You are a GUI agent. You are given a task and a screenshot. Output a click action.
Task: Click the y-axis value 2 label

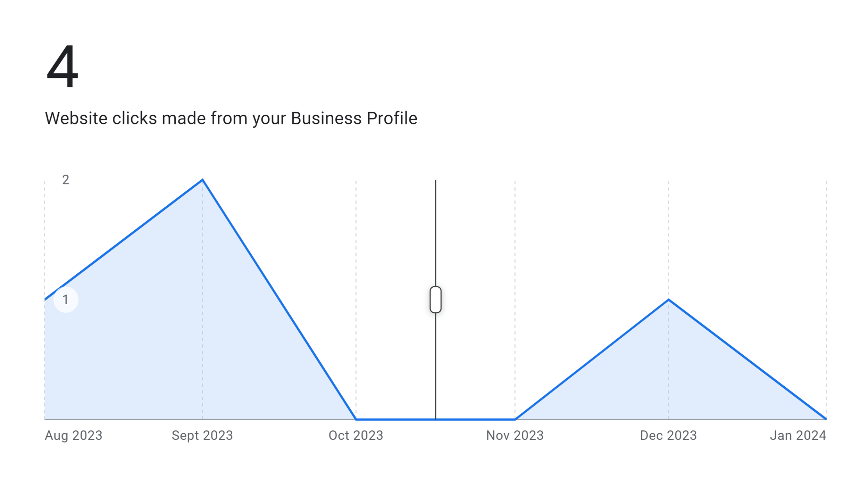66,180
